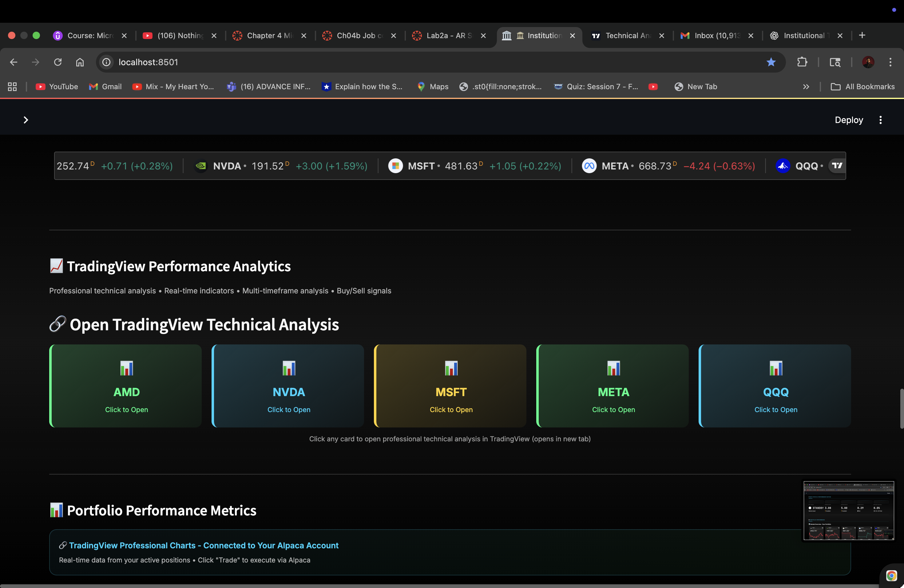Open the Streamlit app options three-dot menu
The image size is (904, 588).
coord(881,120)
